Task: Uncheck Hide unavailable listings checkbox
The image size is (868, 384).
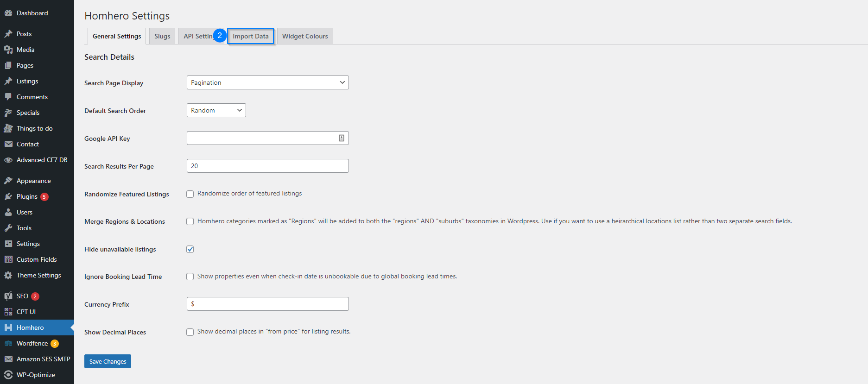Action: [x=190, y=249]
